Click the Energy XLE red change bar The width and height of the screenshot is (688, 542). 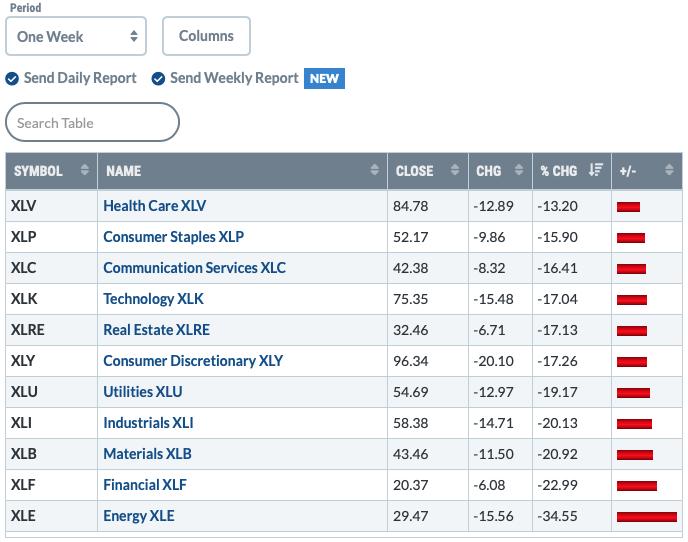click(x=647, y=517)
